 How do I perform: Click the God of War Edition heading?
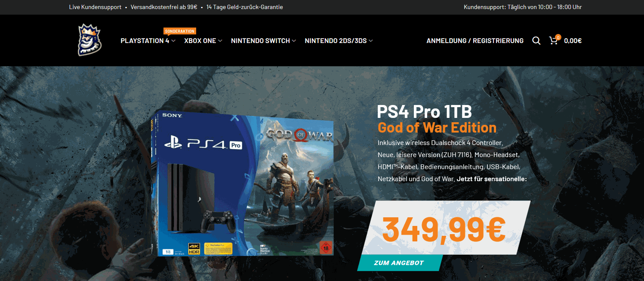coord(437,128)
